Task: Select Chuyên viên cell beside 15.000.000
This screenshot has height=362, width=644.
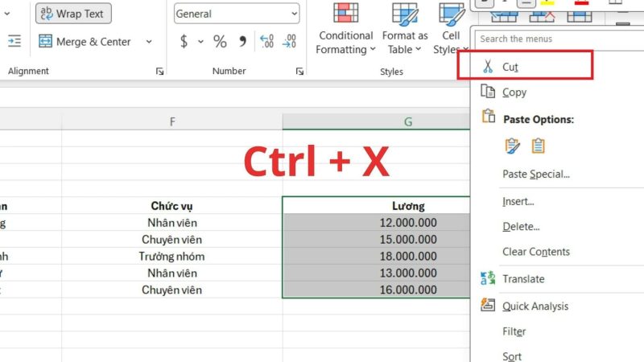Action: [172, 239]
